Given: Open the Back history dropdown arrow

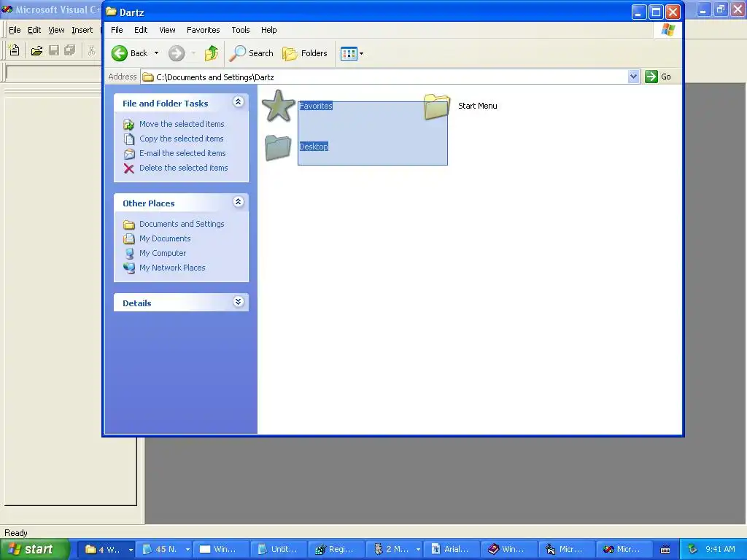Looking at the screenshot, I should tap(156, 53).
